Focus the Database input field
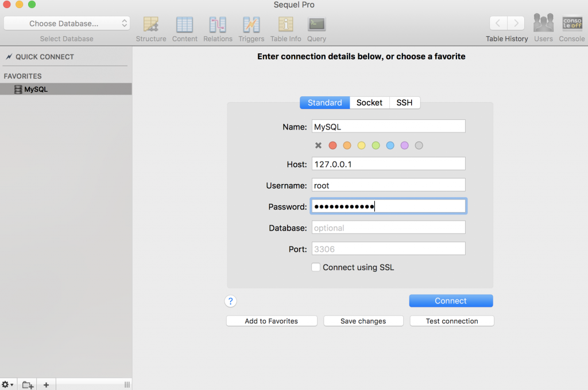Image resolution: width=588 pixels, height=390 pixels. [389, 228]
